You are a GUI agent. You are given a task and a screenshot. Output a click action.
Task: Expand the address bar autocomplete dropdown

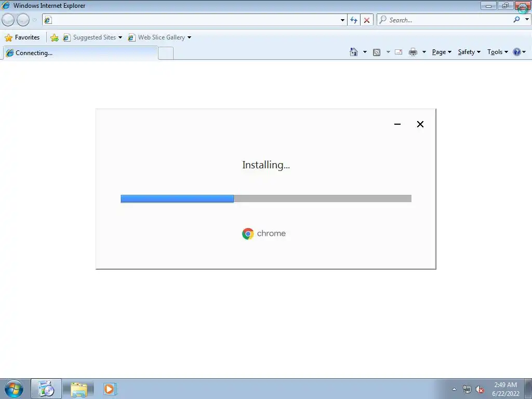click(x=342, y=20)
